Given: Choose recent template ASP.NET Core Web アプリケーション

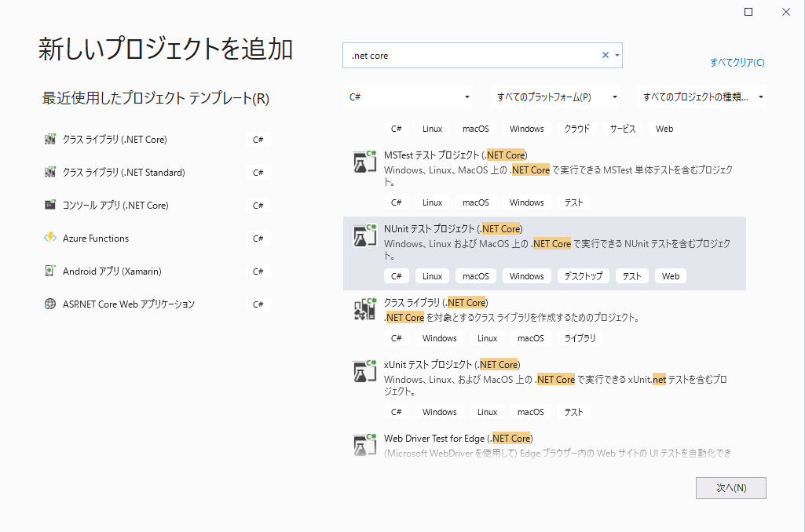Looking at the screenshot, I should click(x=156, y=304).
